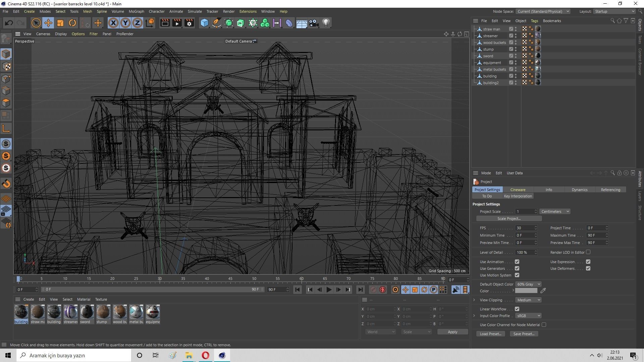Switch to Polygons mode
Screen dimensions: 644x362
click(x=6, y=103)
